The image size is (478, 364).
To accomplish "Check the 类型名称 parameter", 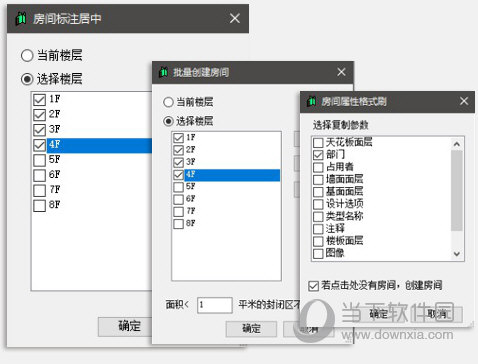I will [318, 217].
